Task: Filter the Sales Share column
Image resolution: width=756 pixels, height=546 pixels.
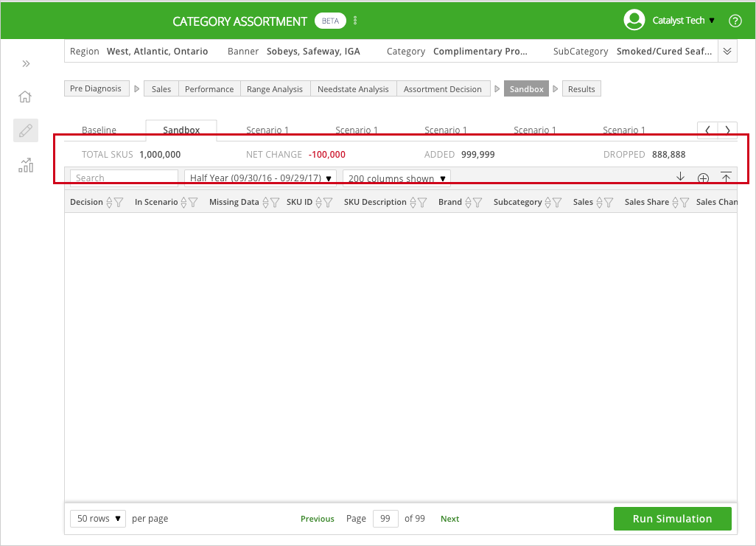Action: [x=685, y=203]
